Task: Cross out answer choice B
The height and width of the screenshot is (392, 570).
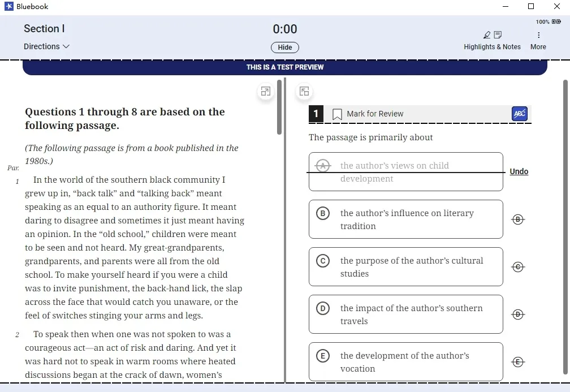Action: pyautogui.click(x=518, y=219)
